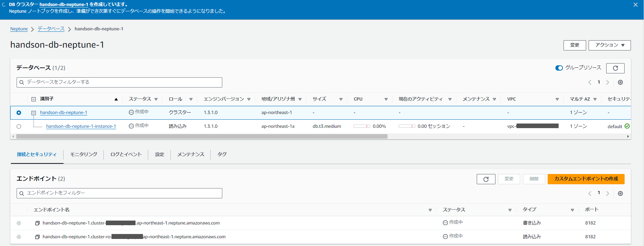Open the エンドポイント名 column filter
Screen dimensions: 644x246
(430, 210)
